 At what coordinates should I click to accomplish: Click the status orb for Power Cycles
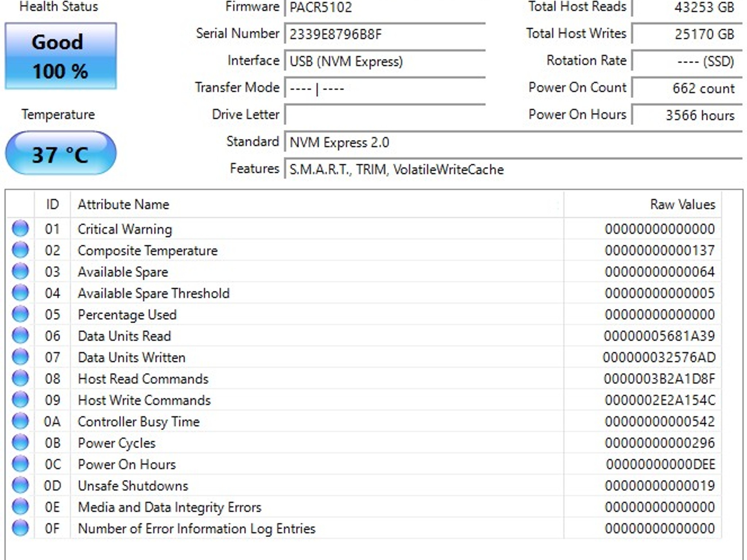(20, 443)
